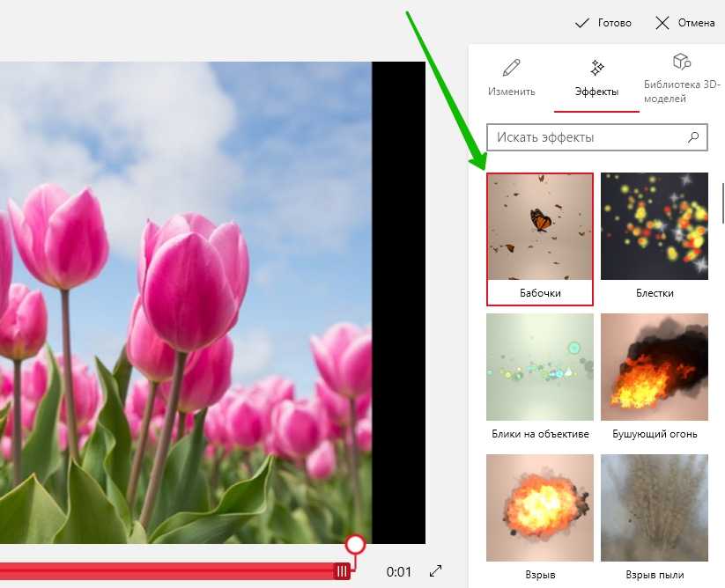
Task: Click the Искать эффекты search field
Action: (587, 137)
